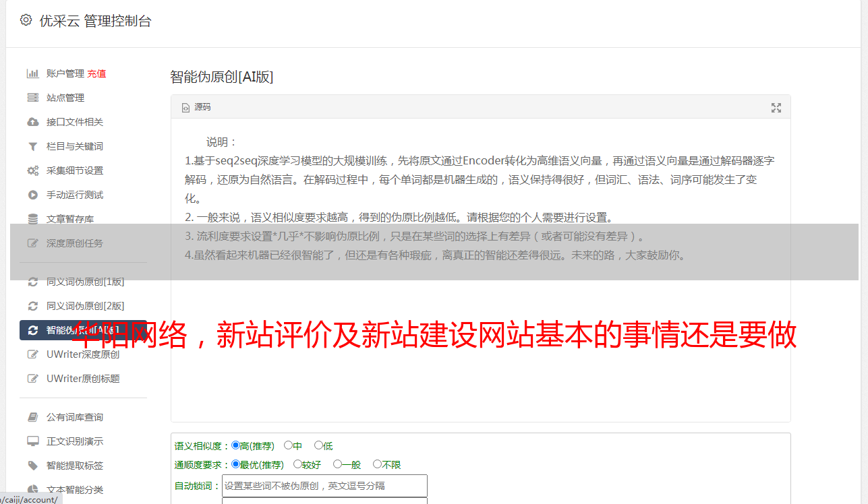Open 账户管理 bar chart icon
The image size is (868, 504).
coord(32,73)
